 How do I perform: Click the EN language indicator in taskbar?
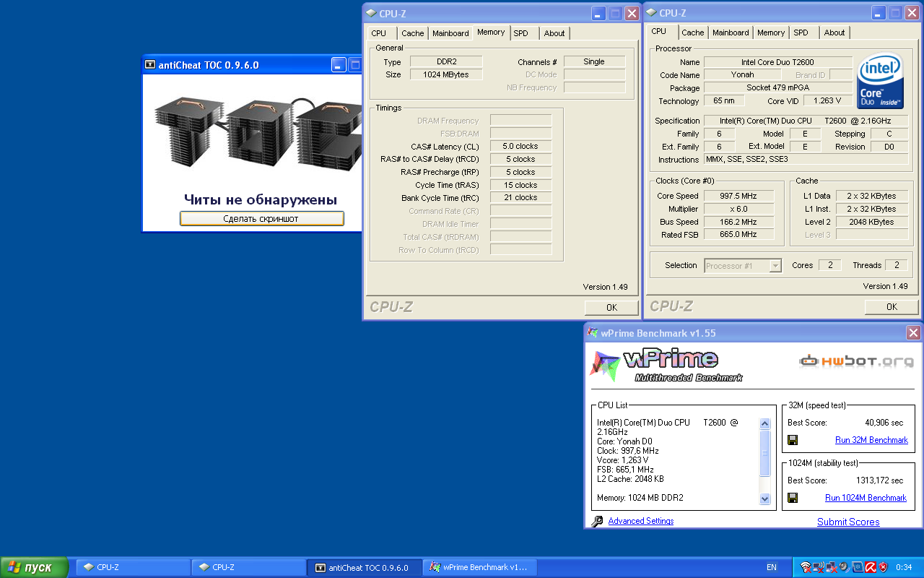(772, 567)
